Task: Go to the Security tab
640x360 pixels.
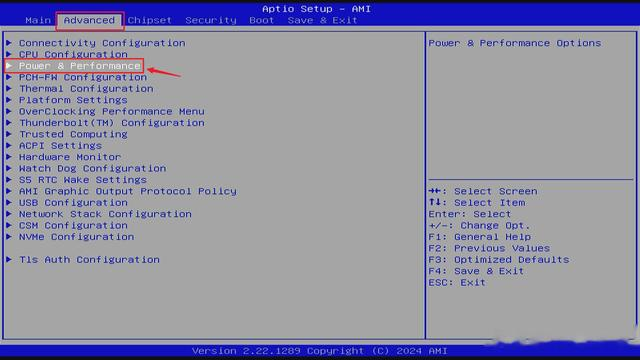Action: coord(211,20)
